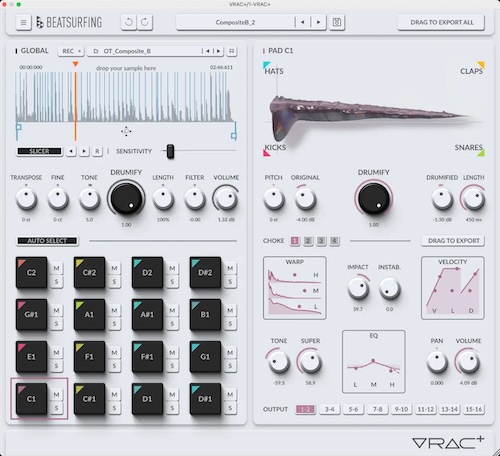Click the undo arrow icon
500x456 pixels.
pos(128,22)
